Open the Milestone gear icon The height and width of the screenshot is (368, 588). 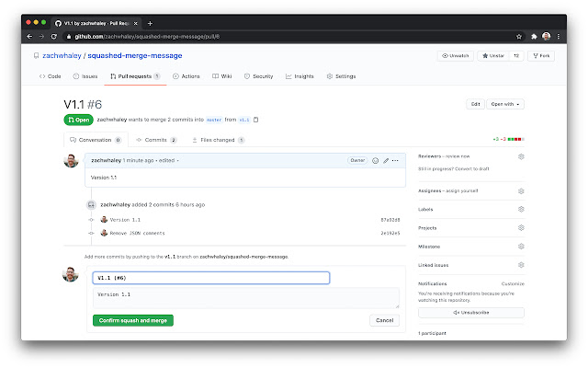[521, 247]
